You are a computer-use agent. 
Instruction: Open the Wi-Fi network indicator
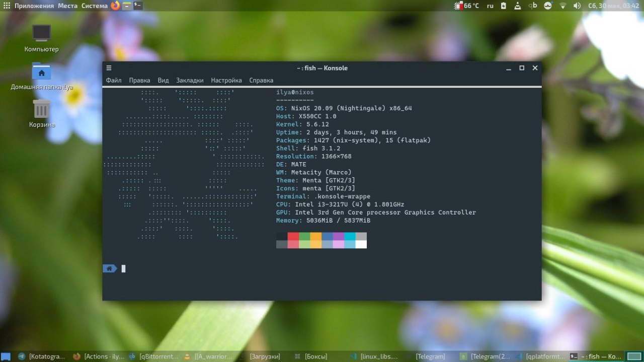click(x=562, y=6)
